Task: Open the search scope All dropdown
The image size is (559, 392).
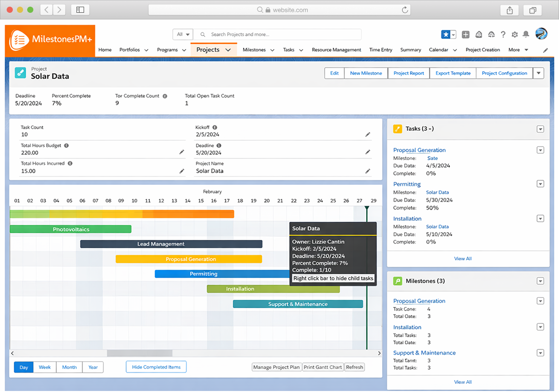Action: point(183,34)
